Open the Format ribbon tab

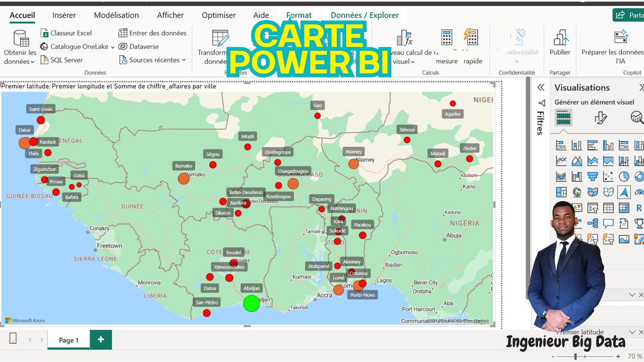pyautogui.click(x=299, y=15)
